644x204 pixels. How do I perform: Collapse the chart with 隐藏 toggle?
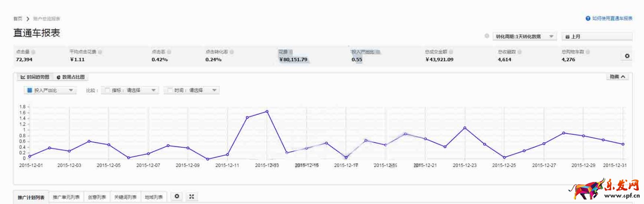[617, 77]
